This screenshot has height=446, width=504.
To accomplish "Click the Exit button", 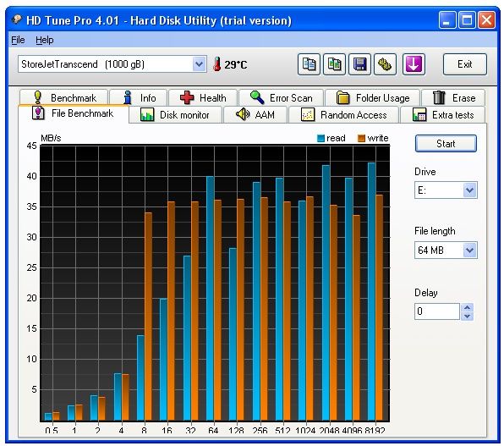I will tap(465, 64).
